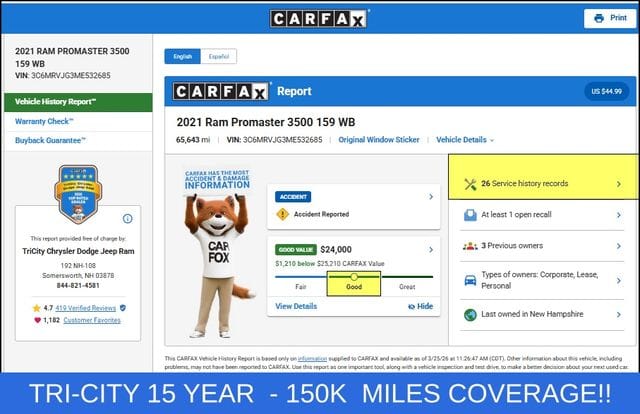Expand the Vehicle Details dropdown

coord(465,140)
